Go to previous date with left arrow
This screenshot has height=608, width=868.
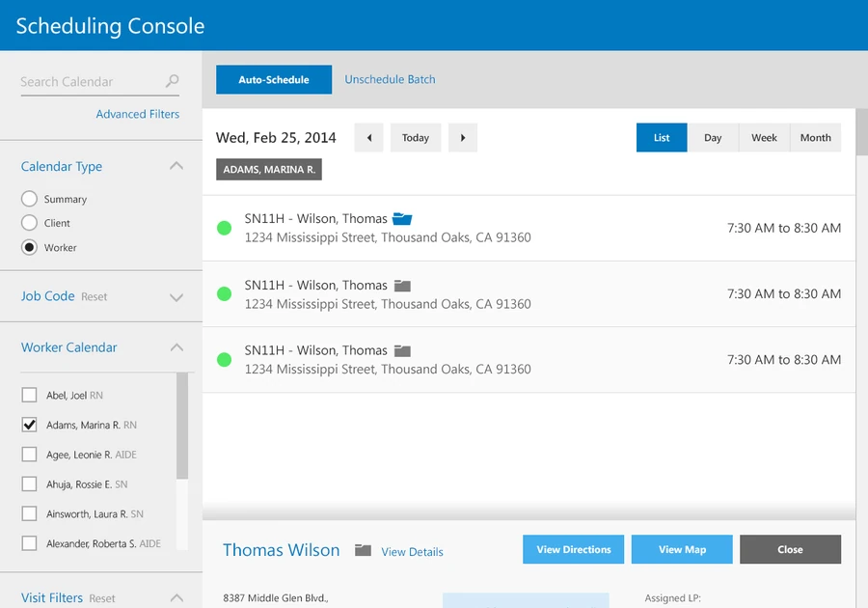click(368, 137)
